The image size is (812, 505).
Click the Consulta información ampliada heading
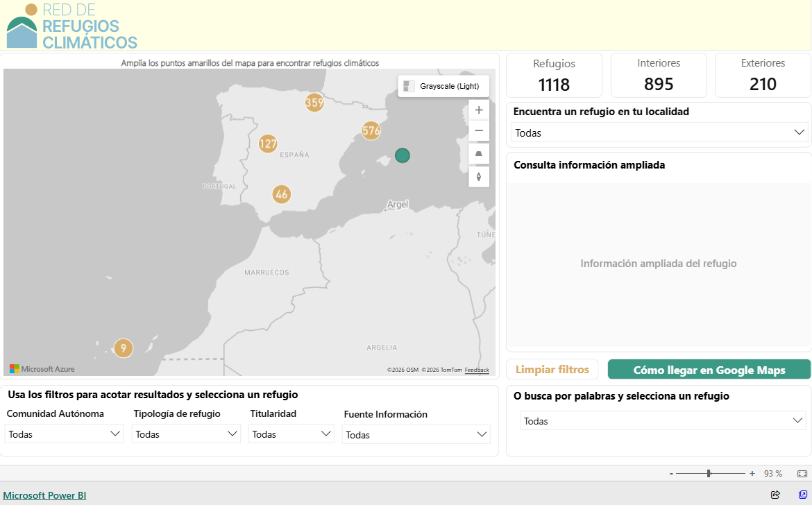pyautogui.click(x=589, y=165)
